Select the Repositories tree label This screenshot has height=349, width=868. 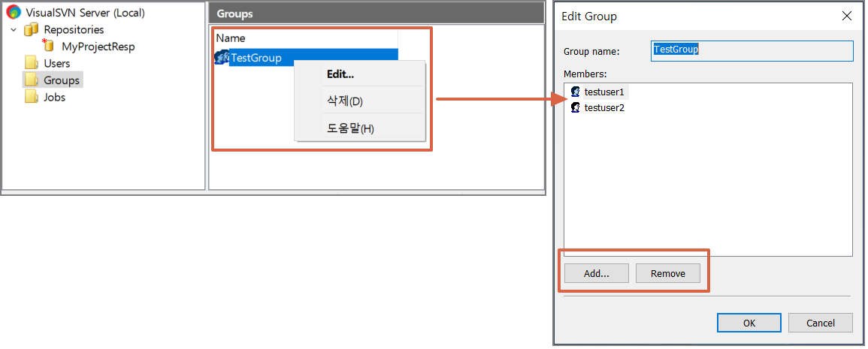pos(74,30)
